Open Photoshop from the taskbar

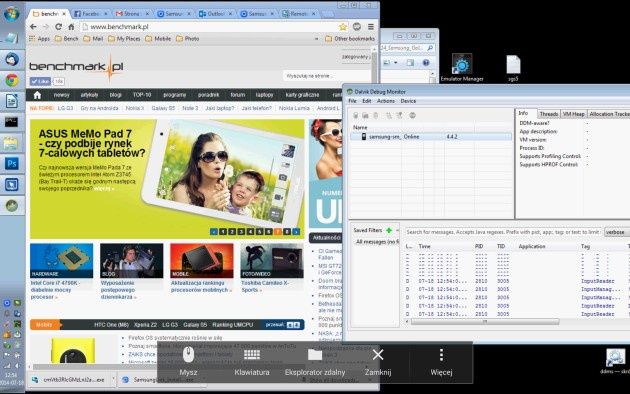(12, 163)
